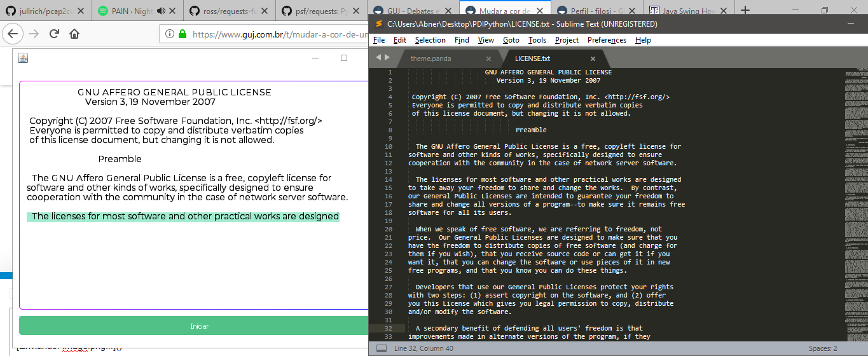The height and width of the screenshot is (356, 868).
Task: Close the theme.panda tab in Sublime
Action: 488,59
